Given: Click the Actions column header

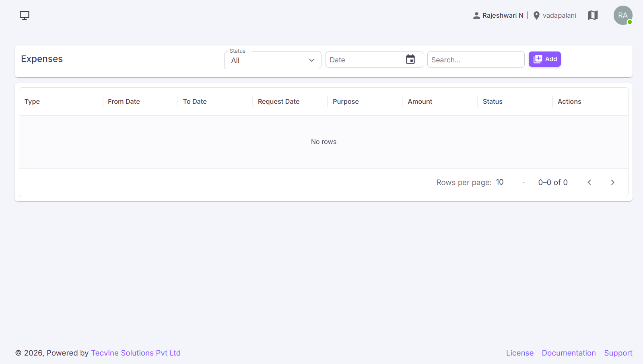Looking at the screenshot, I should [569, 102].
